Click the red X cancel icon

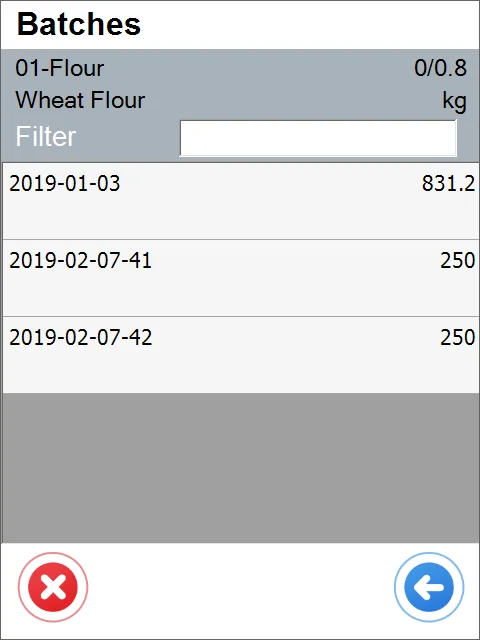[x=53, y=587]
